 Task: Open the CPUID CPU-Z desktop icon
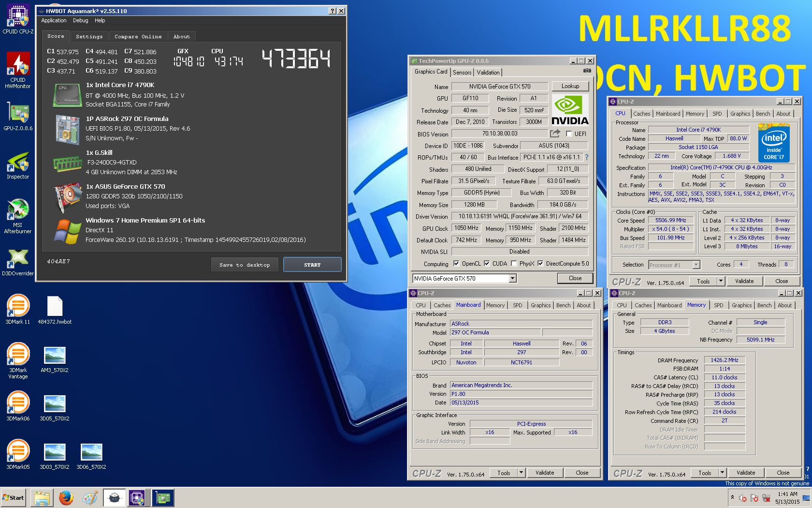pos(18,19)
